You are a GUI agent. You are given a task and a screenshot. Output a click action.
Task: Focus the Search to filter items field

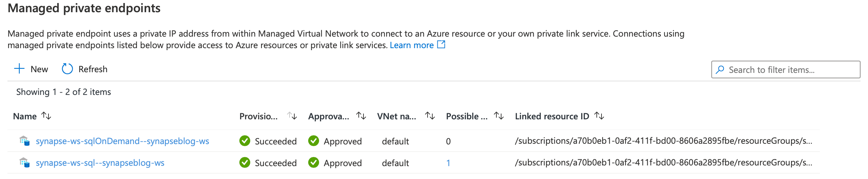click(x=786, y=69)
